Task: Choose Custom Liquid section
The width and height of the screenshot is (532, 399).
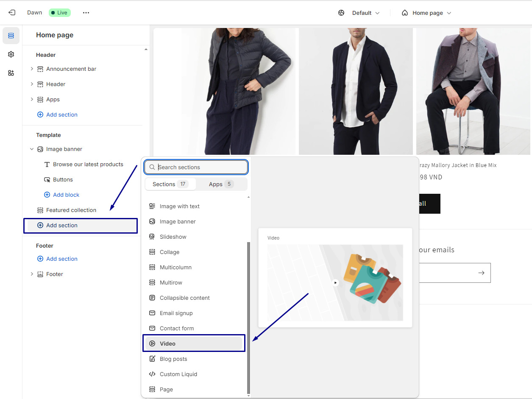Action: click(x=194, y=374)
